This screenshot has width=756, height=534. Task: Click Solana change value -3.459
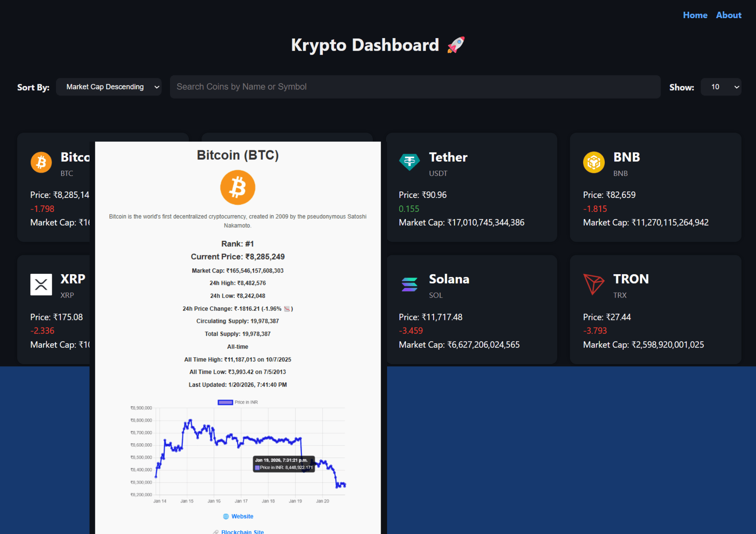click(411, 331)
